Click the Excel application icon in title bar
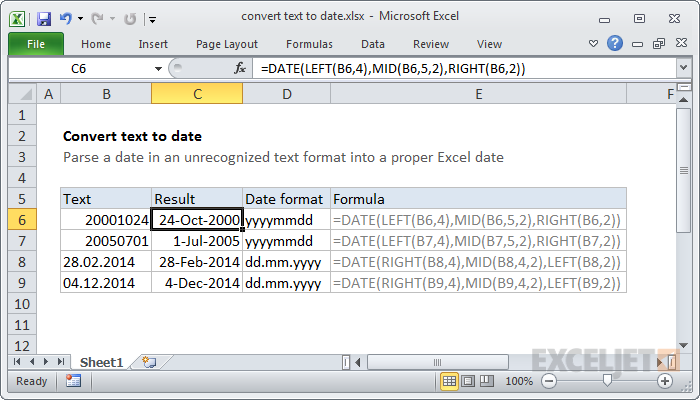The image size is (700, 400). 17,19
